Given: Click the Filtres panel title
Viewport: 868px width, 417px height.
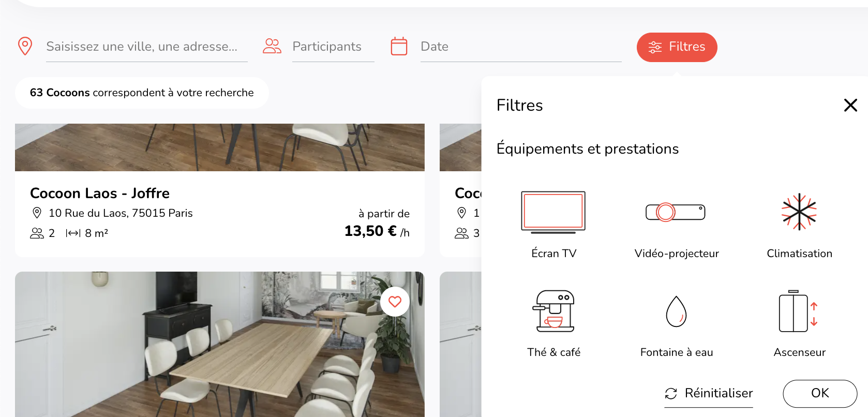Looking at the screenshot, I should (x=519, y=105).
